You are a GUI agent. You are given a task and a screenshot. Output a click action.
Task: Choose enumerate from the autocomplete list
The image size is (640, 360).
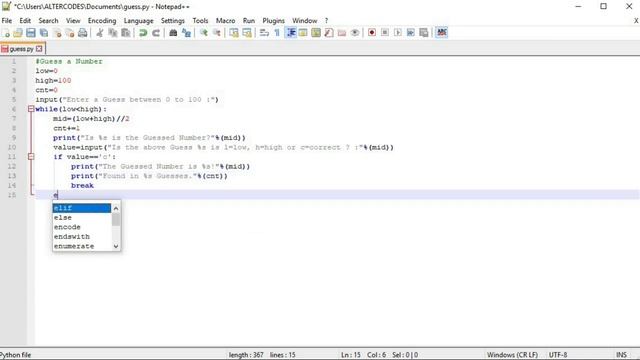pyautogui.click(x=82, y=246)
